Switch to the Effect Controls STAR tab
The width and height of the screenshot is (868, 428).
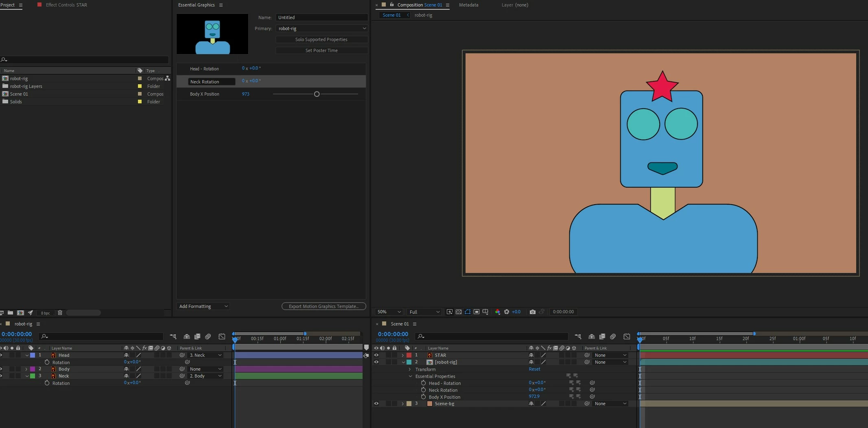point(66,5)
